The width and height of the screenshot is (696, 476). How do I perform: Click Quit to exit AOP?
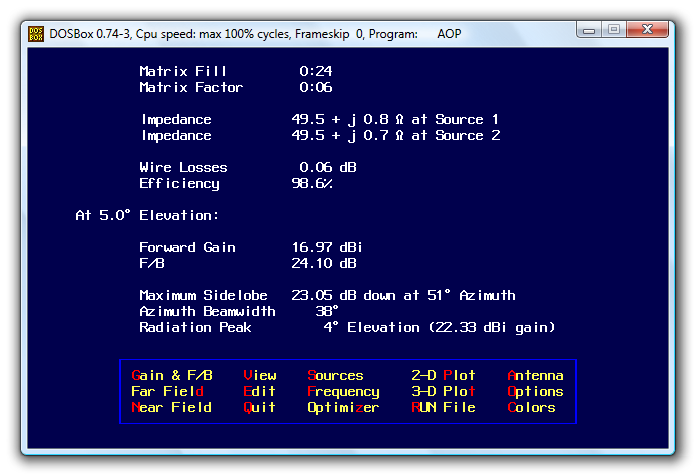point(259,408)
